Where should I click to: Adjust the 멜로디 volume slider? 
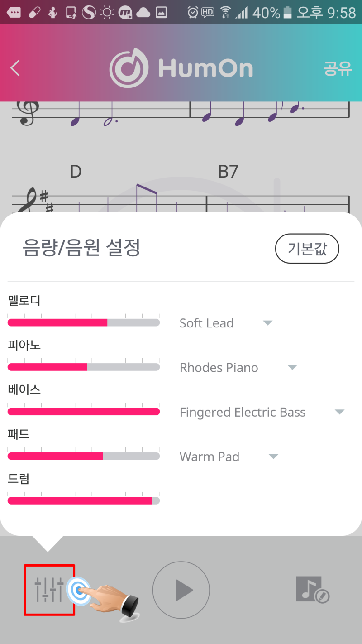click(x=84, y=322)
